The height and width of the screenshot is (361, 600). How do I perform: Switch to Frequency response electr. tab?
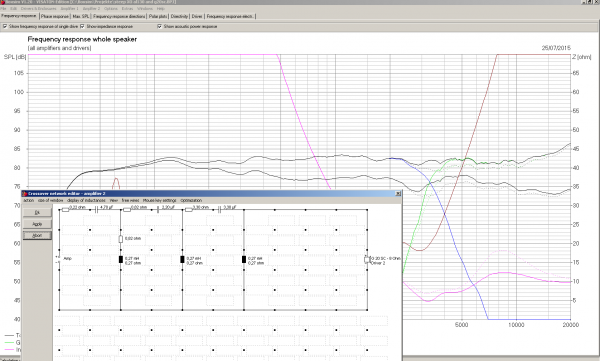[230, 16]
